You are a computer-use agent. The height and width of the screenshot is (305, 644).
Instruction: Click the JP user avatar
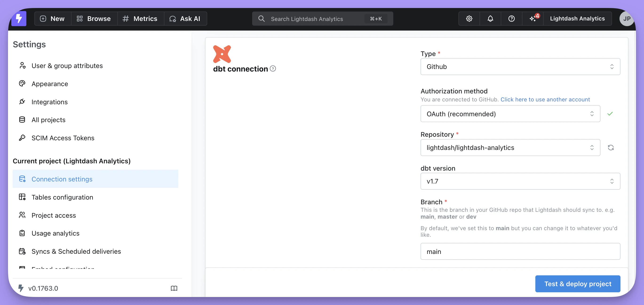click(x=626, y=19)
